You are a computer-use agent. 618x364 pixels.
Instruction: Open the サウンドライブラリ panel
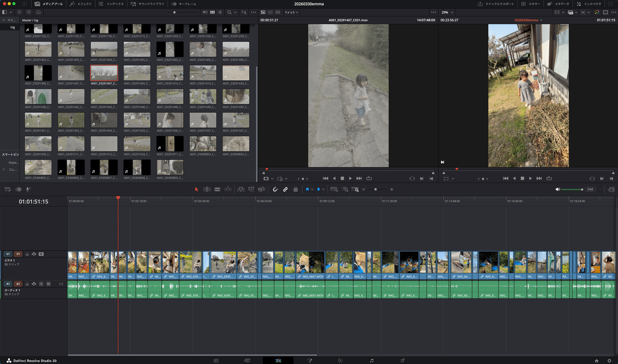pyautogui.click(x=147, y=4)
